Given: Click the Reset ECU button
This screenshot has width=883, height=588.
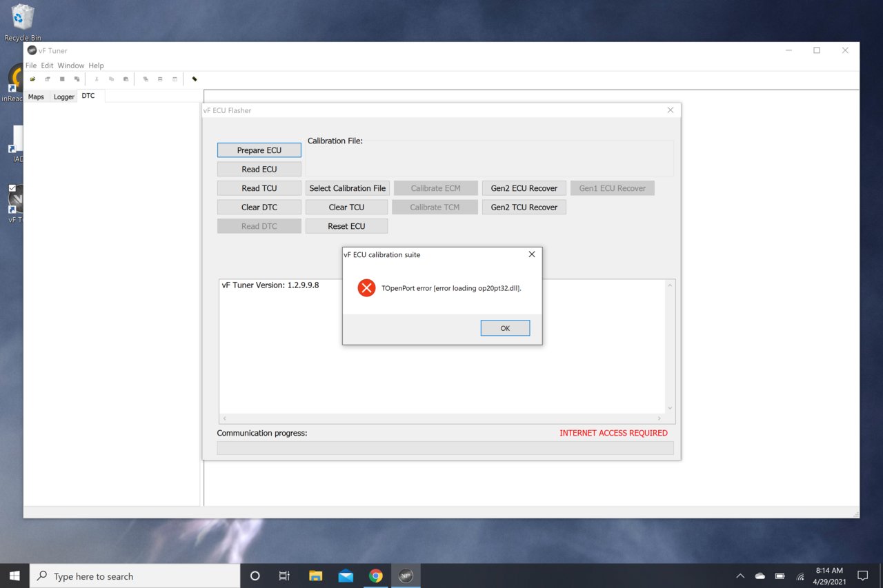Looking at the screenshot, I should tap(347, 226).
